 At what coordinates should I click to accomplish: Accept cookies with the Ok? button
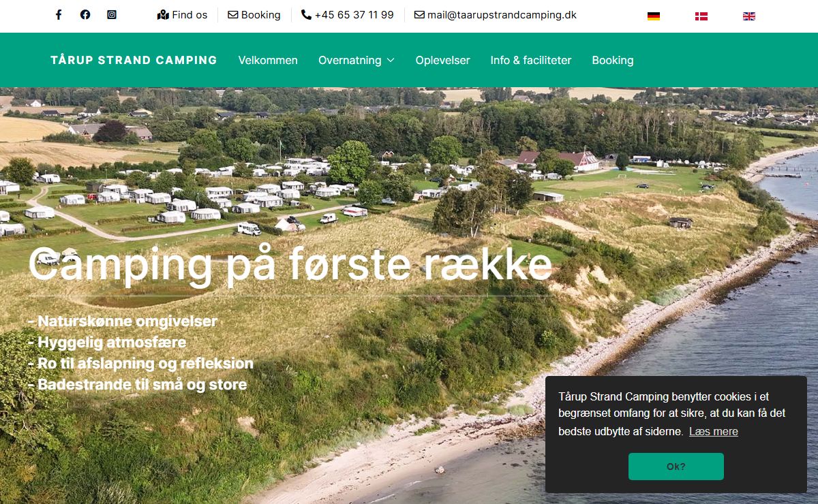coord(676,467)
